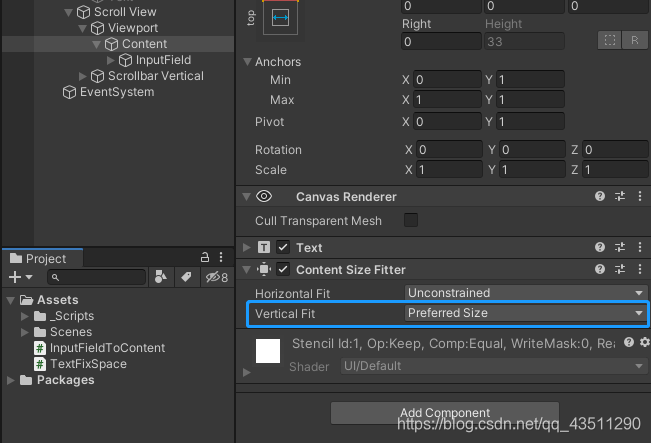Open Content Size Fitter help icon
Screen dimensions: 651x443
600,269
